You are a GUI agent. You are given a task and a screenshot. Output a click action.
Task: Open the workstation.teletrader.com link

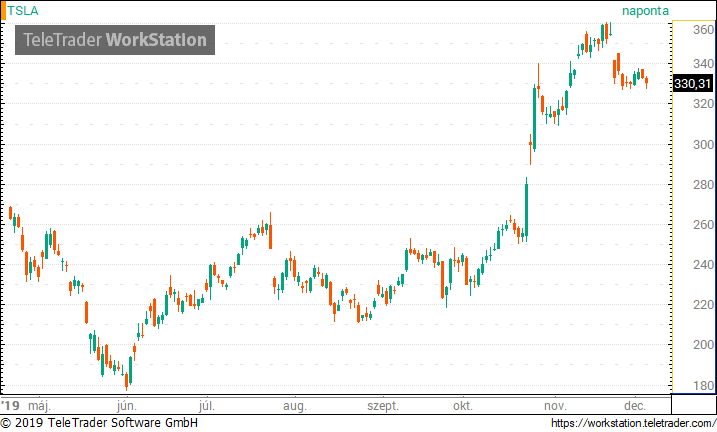point(633,423)
